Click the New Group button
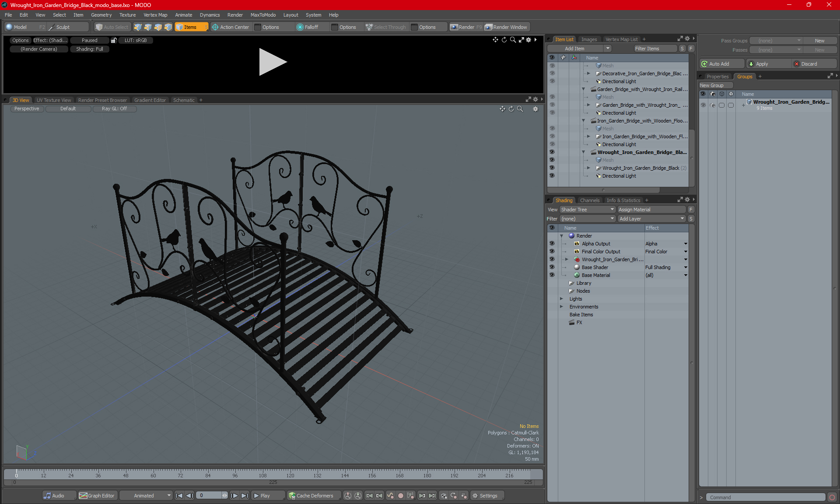840x504 pixels. (x=716, y=85)
